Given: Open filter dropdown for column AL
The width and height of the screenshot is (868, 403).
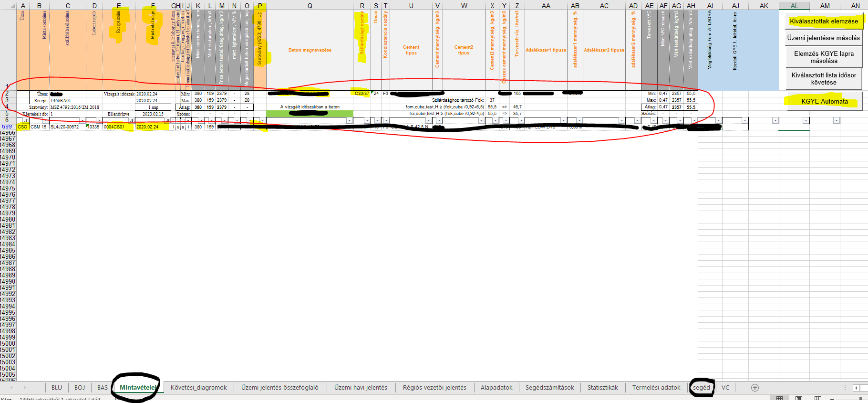Looking at the screenshot, I should click(x=806, y=120).
